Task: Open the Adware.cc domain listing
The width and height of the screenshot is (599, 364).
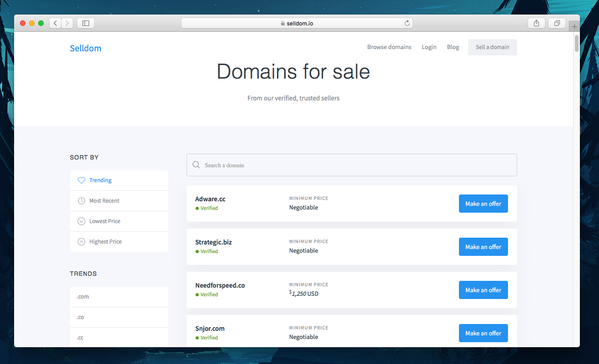Action: click(210, 199)
